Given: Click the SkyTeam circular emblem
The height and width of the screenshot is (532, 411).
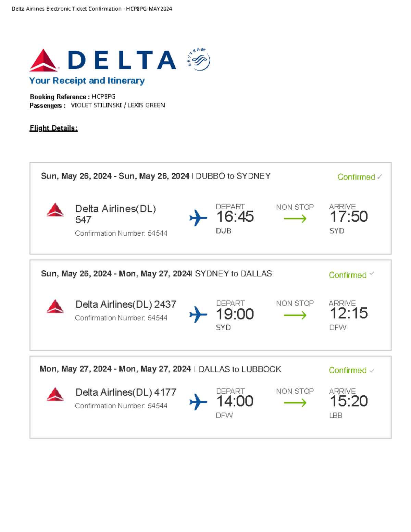Looking at the screenshot, I should [199, 60].
